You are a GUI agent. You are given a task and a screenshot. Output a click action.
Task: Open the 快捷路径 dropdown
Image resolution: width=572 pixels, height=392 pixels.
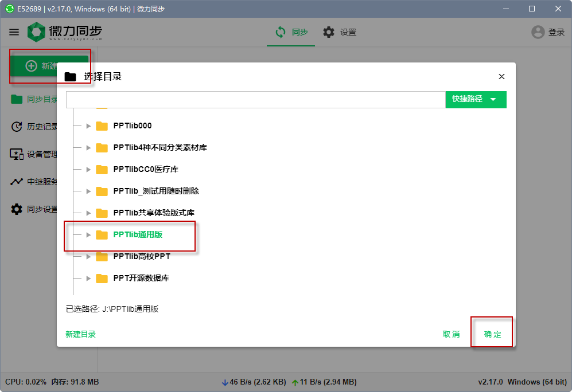coord(476,100)
